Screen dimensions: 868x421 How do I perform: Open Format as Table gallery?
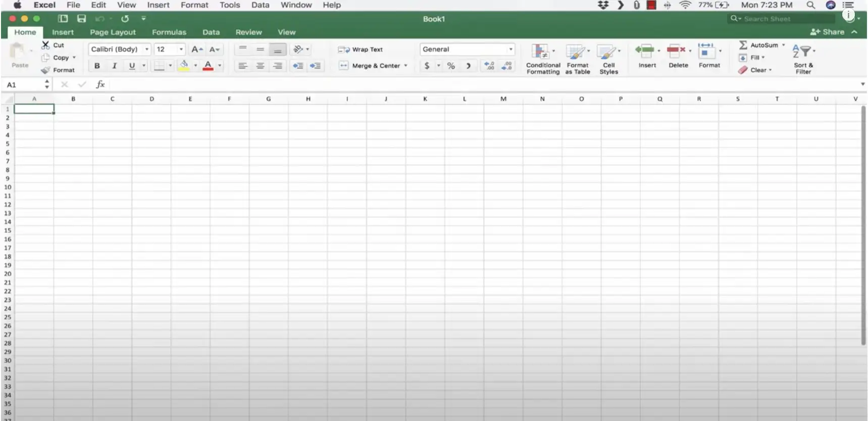(576, 52)
